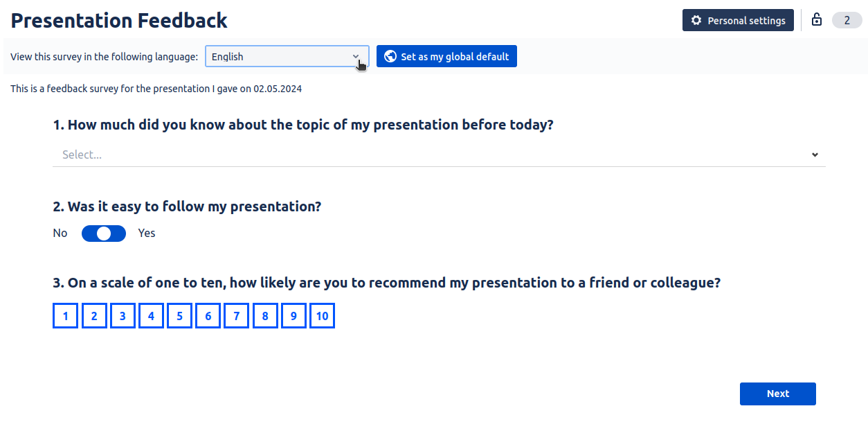Image resolution: width=868 pixels, height=431 pixels.
Task: Click the "No" label beside the toggle
Action: pos(60,234)
